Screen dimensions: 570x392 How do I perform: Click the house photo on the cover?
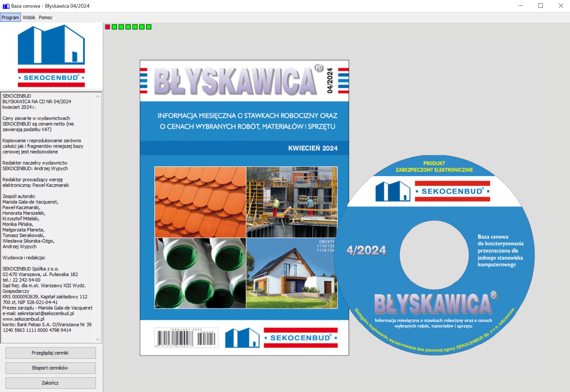pyautogui.click(x=292, y=273)
